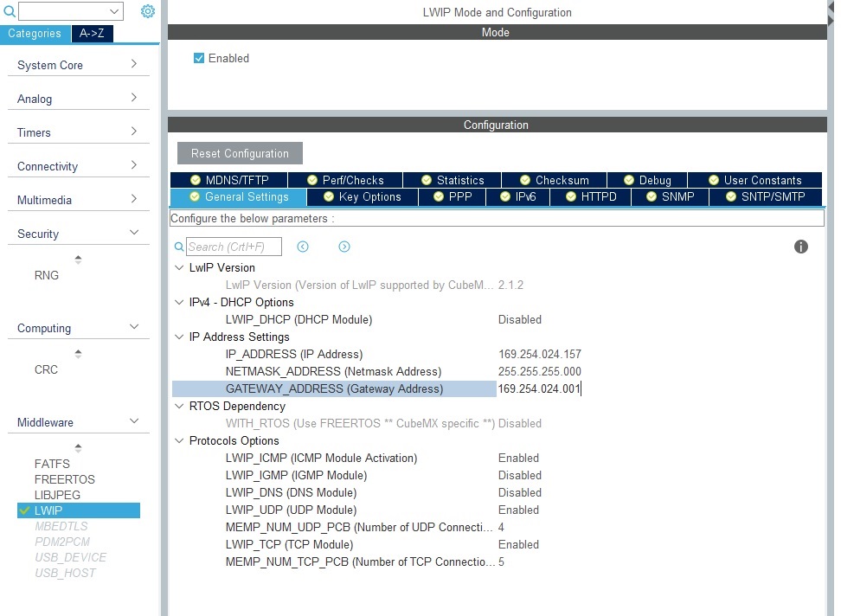Uncheck the LWIP Enabled checkbox
841x616 pixels.
pyautogui.click(x=199, y=58)
